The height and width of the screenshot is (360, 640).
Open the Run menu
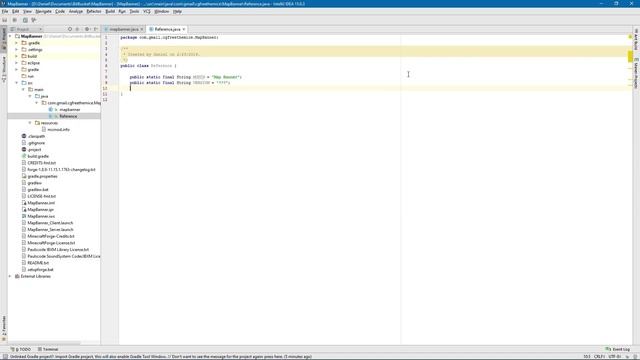[x=122, y=11]
